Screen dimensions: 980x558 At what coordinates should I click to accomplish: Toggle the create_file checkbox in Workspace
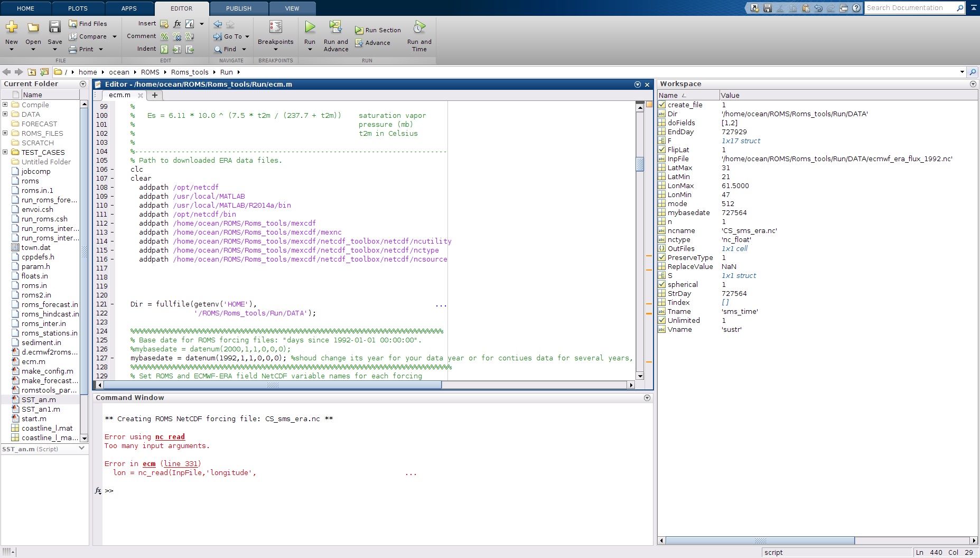[x=662, y=105]
